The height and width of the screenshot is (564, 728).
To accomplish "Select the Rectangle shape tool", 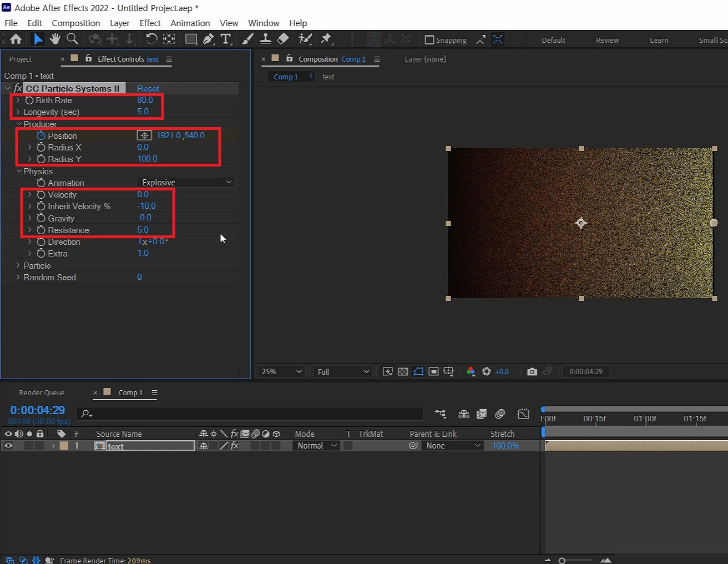I will pos(191,39).
